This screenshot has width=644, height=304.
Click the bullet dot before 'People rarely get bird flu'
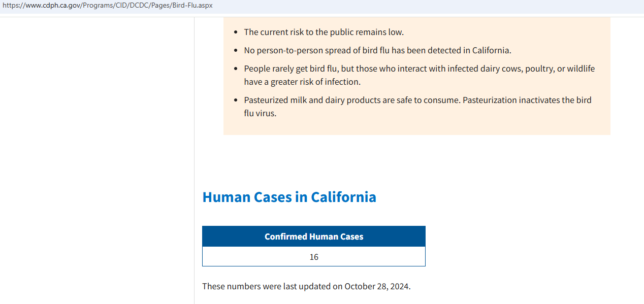click(x=235, y=69)
